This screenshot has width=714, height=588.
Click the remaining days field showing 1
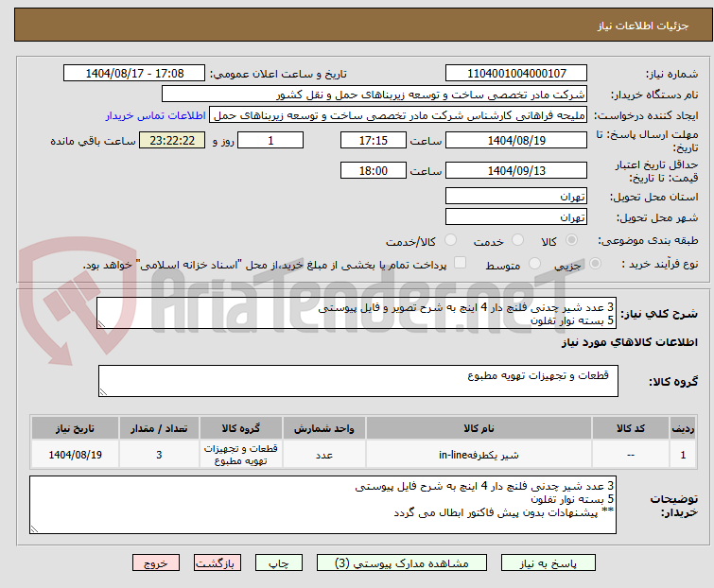270,140
